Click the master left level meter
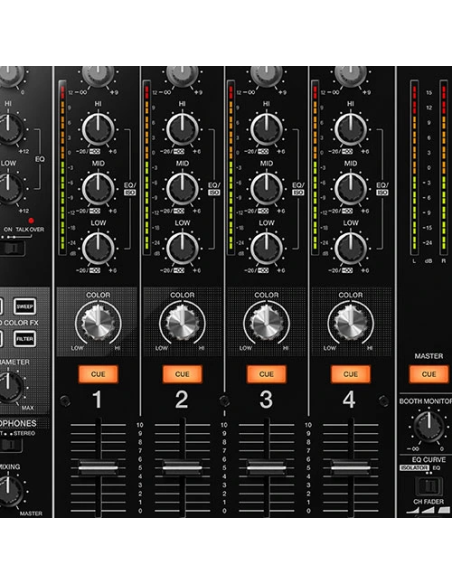The height and width of the screenshot is (584, 452). [414, 167]
